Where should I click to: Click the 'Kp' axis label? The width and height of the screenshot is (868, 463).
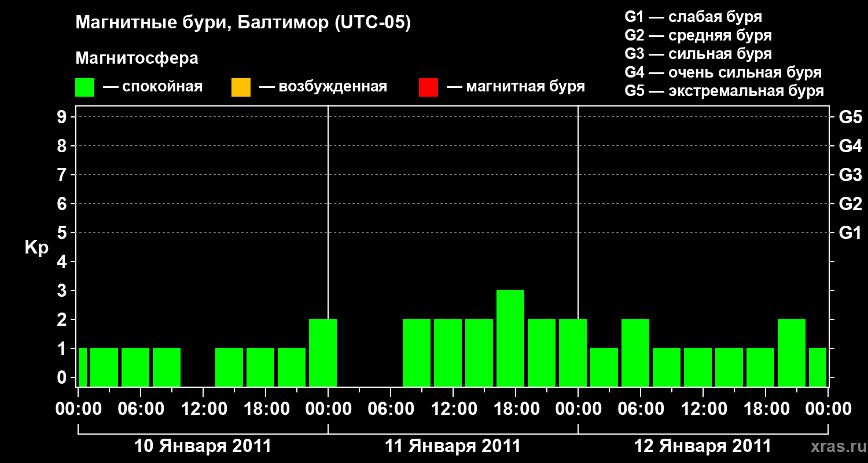[x=36, y=248]
